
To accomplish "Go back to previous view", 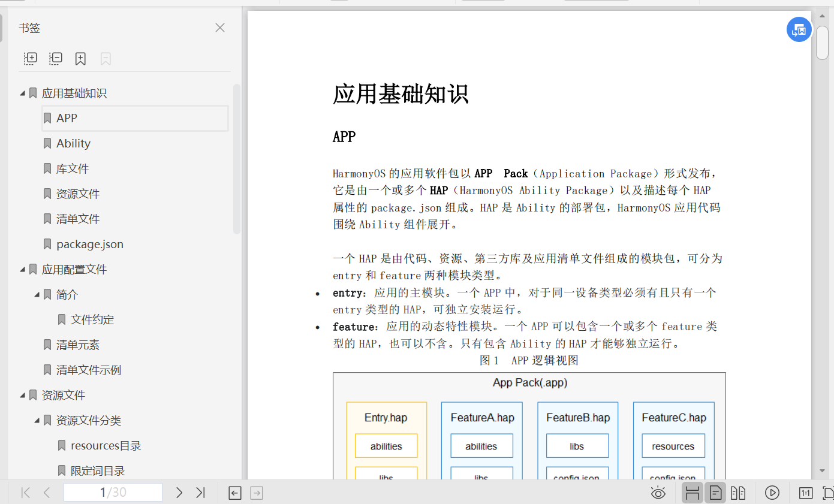I will [235, 493].
